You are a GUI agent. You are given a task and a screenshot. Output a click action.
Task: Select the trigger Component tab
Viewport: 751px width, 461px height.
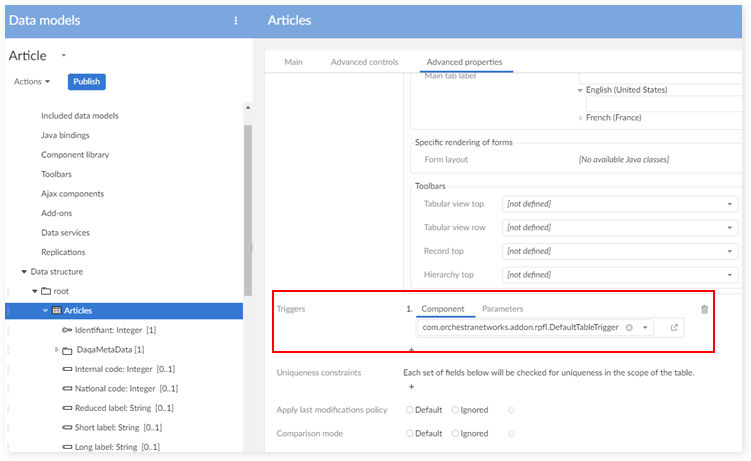[443, 309]
